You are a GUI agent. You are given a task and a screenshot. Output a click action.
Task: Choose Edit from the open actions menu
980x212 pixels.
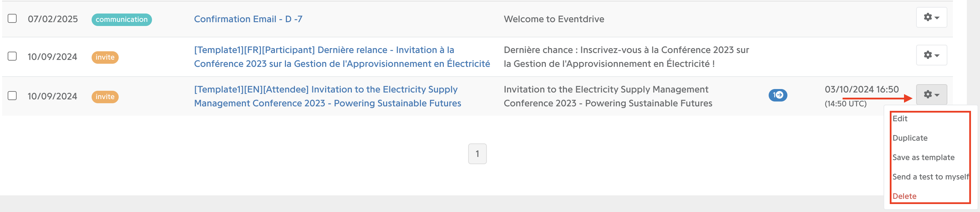coord(900,118)
